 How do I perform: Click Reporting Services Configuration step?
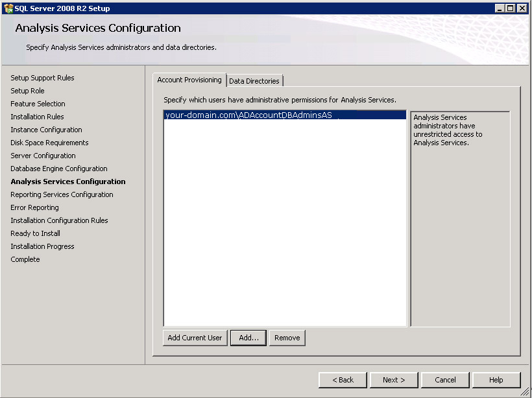click(62, 194)
